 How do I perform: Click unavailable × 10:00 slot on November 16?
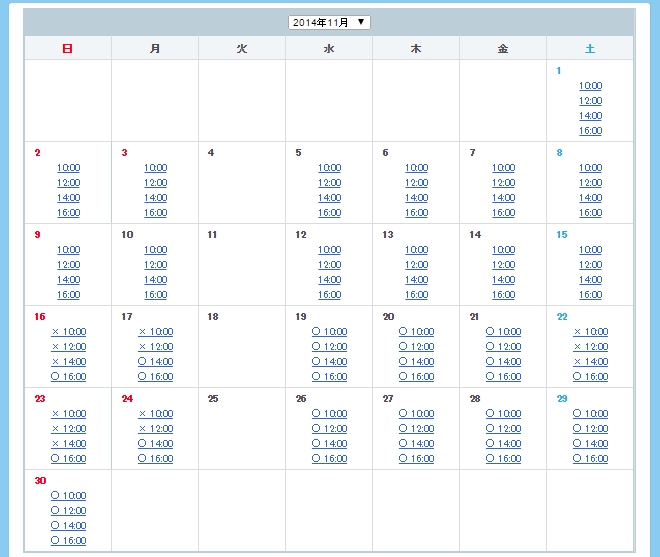click(x=69, y=332)
